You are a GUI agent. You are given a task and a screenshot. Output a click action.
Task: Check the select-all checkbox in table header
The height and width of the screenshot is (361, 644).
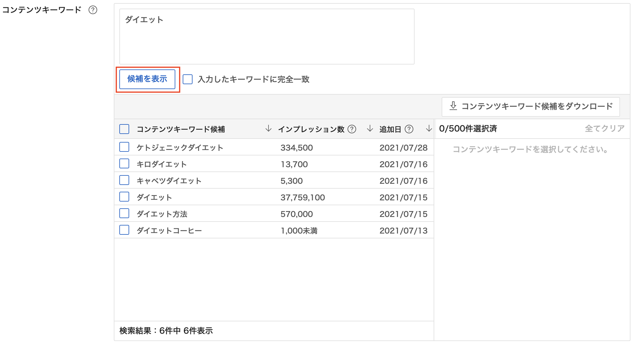pos(124,129)
